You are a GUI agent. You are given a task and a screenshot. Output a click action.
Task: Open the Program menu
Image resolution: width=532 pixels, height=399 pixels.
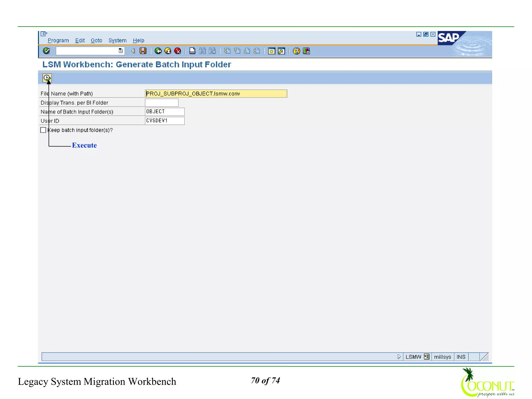58,41
